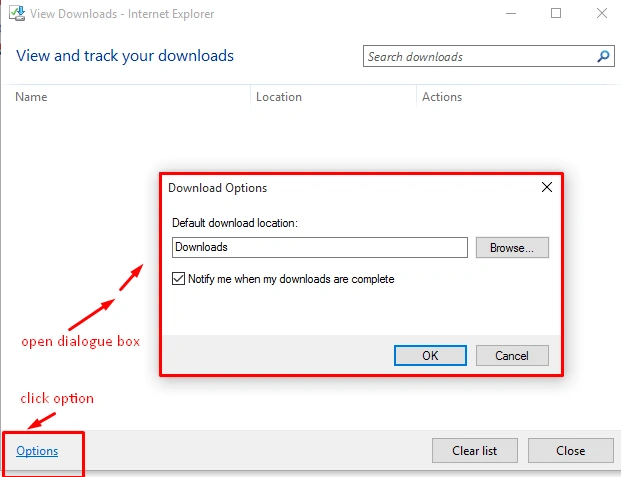The height and width of the screenshot is (477, 621).
Task: Confirm with the OK button
Action: (430, 355)
